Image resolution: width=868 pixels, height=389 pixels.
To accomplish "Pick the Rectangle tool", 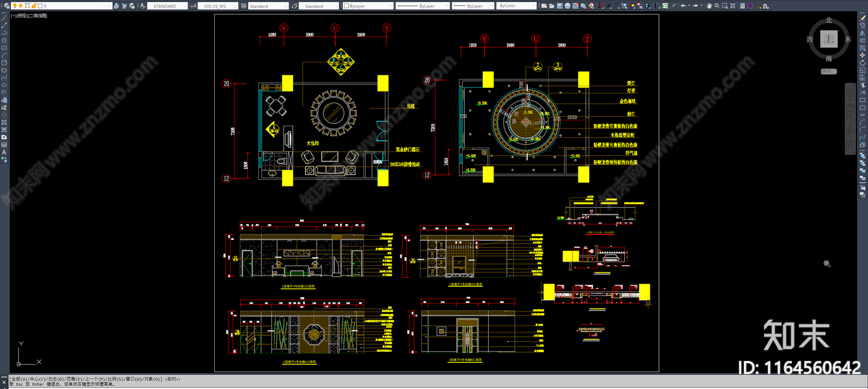I will point(4,48).
